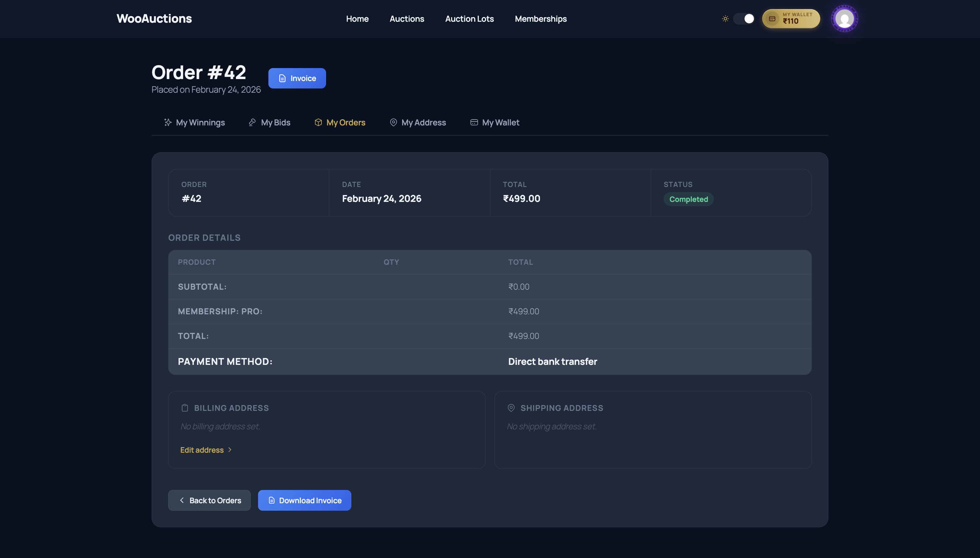Open the Edit address link
This screenshot has height=558, width=980.
click(x=202, y=450)
